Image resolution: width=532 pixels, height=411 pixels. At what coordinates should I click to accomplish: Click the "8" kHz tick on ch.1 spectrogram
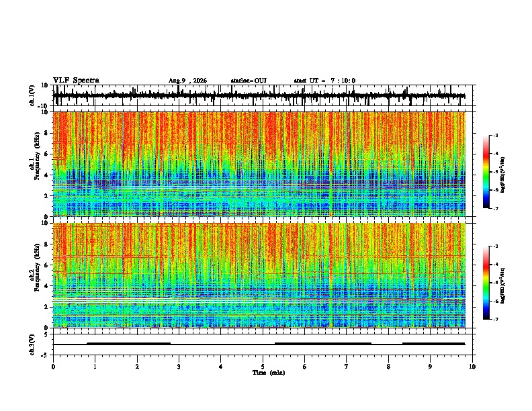(48, 133)
